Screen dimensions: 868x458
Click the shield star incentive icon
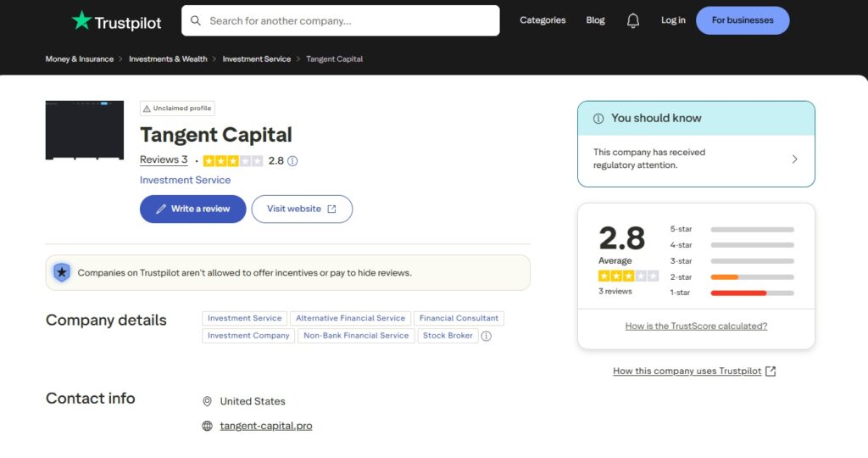(x=61, y=272)
